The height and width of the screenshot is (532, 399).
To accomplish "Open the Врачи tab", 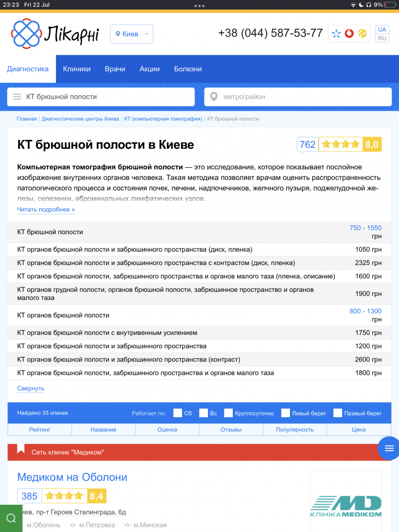I will (x=115, y=69).
